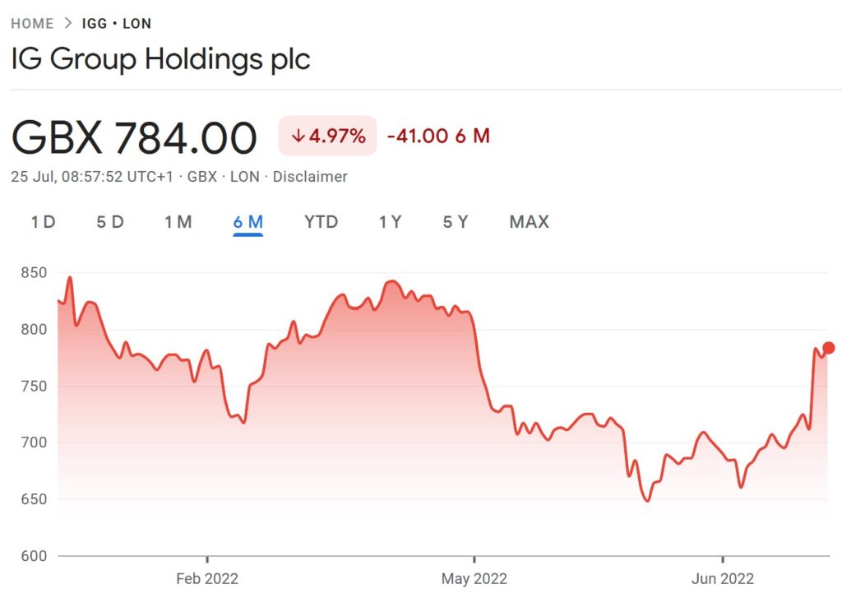
Task: Switch to the 1D time range
Action: coord(43,222)
